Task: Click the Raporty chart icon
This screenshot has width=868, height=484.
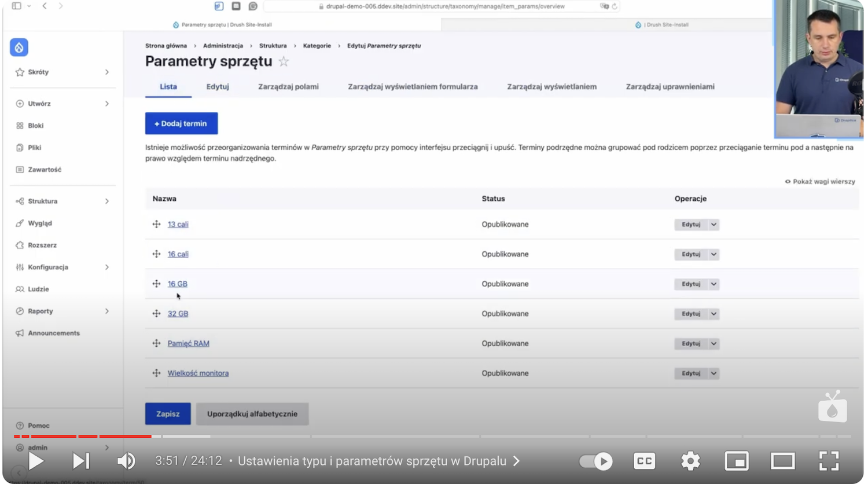Action: [20, 311]
